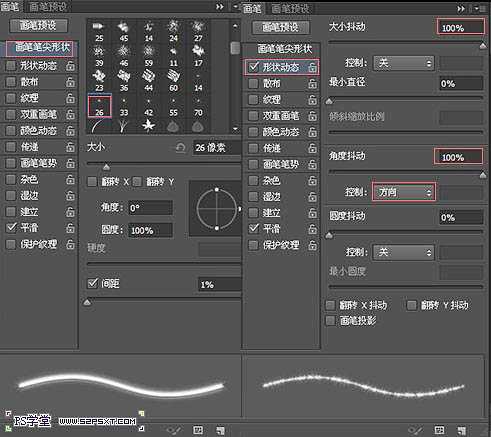Select the brush tip labeled 17
This screenshot has width=491, height=437.
click(198, 56)
